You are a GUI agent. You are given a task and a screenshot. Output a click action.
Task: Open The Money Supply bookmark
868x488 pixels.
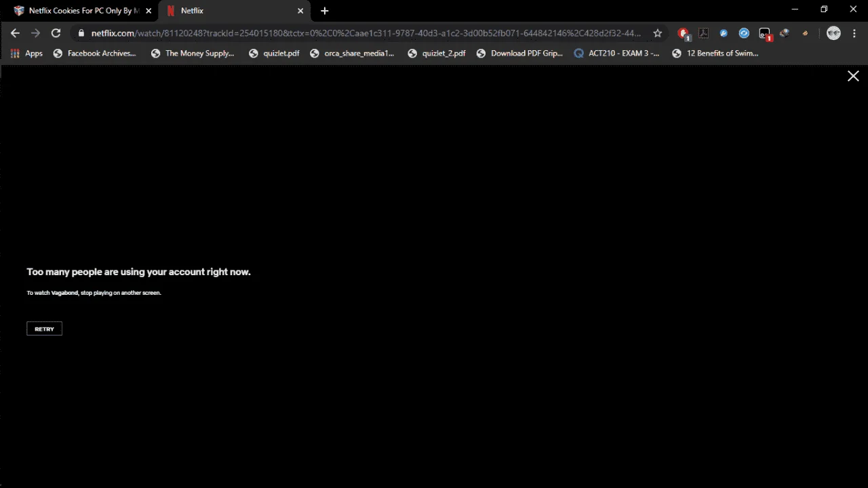pyautogui.click(x=193, y=53)
